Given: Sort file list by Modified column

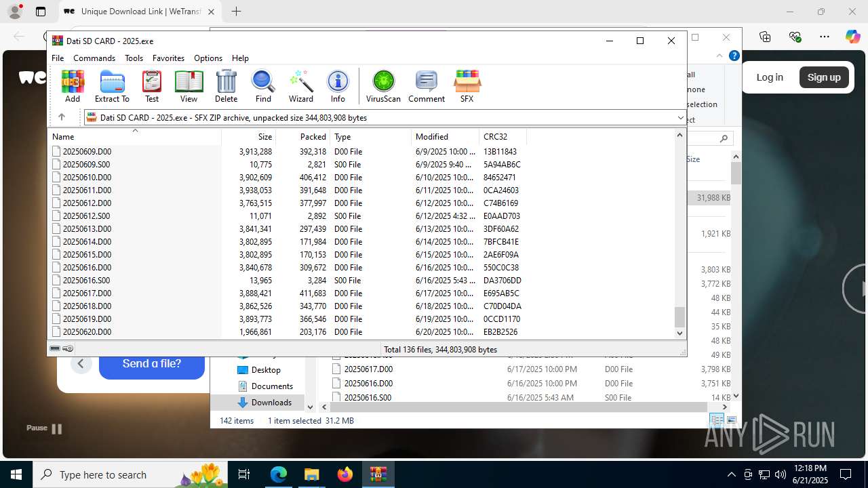Looking at the screenshot, I should tap(446, 136).
